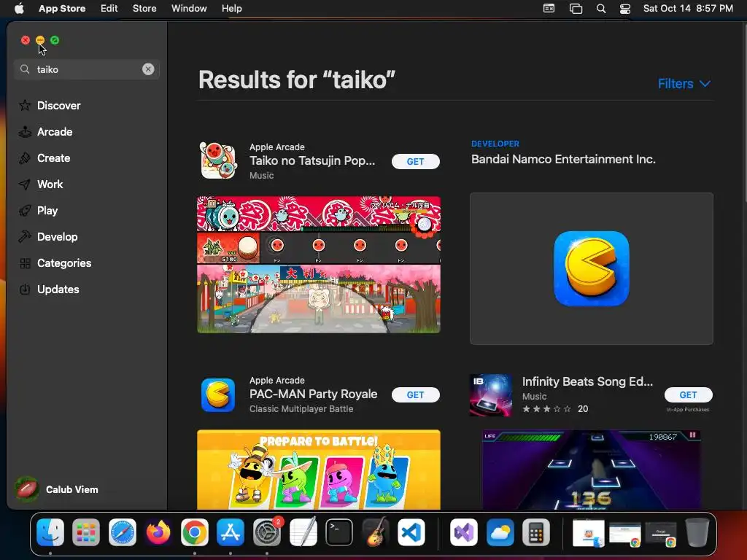Open the Categories grid icon
This screenshot has width=747, height=560.
coord(25,262)
